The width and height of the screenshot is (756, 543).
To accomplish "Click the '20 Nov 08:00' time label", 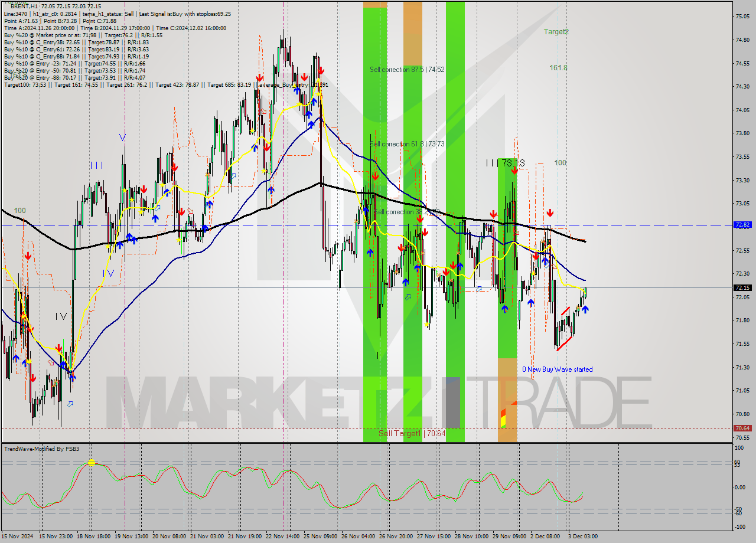I will tap(168, 537).
